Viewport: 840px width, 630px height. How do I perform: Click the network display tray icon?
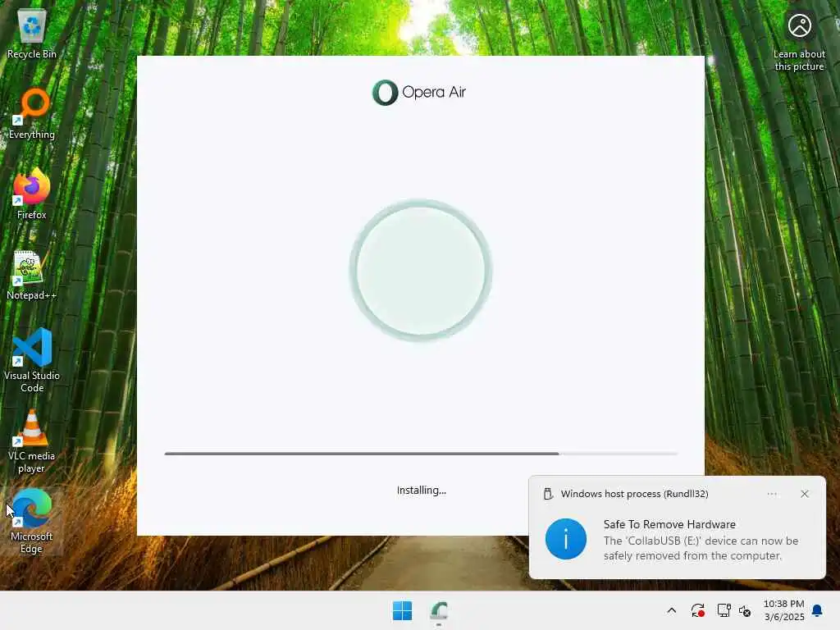pyautogui.click(x=724, y=610)
